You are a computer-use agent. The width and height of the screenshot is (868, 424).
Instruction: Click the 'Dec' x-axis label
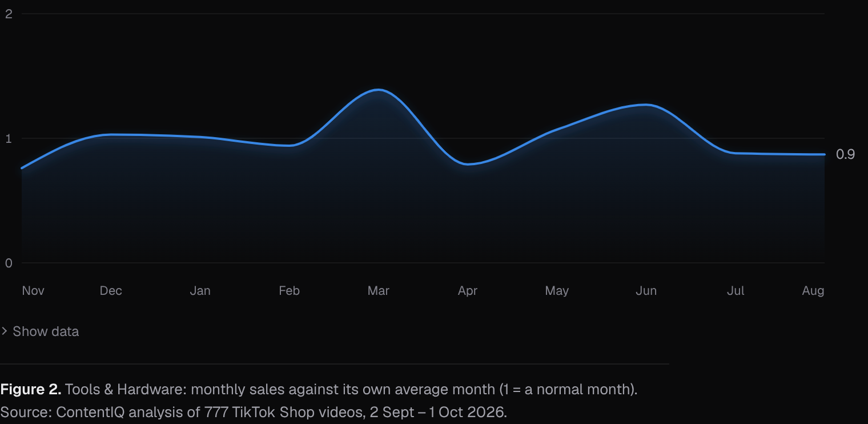coord(111,291)
